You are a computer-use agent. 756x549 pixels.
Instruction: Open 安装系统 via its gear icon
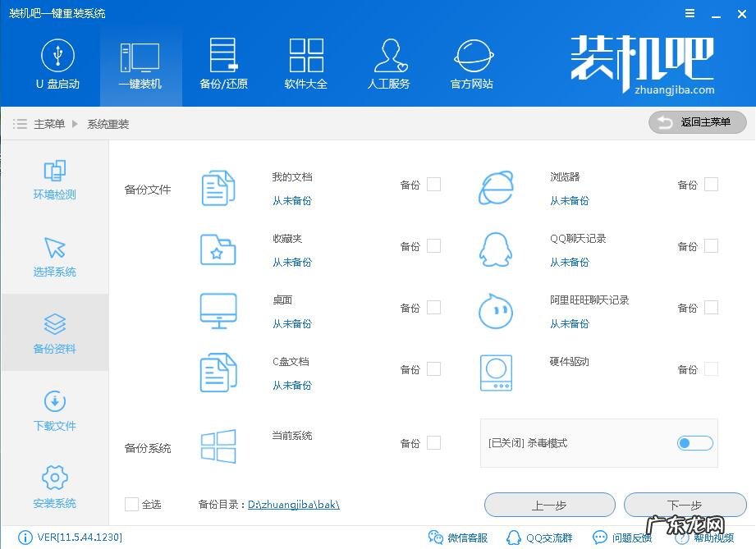point(54,482)
